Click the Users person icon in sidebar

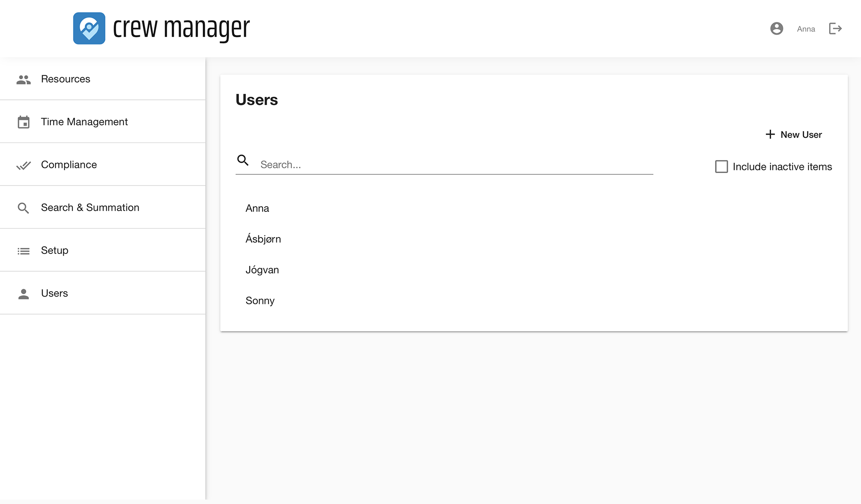point(24,294)
